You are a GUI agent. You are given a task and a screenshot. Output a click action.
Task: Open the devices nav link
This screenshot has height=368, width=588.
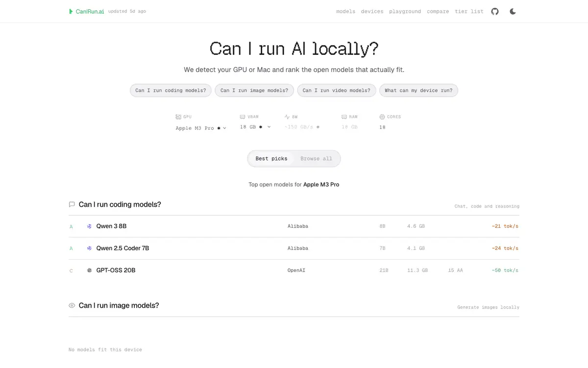tap(372, 11)
